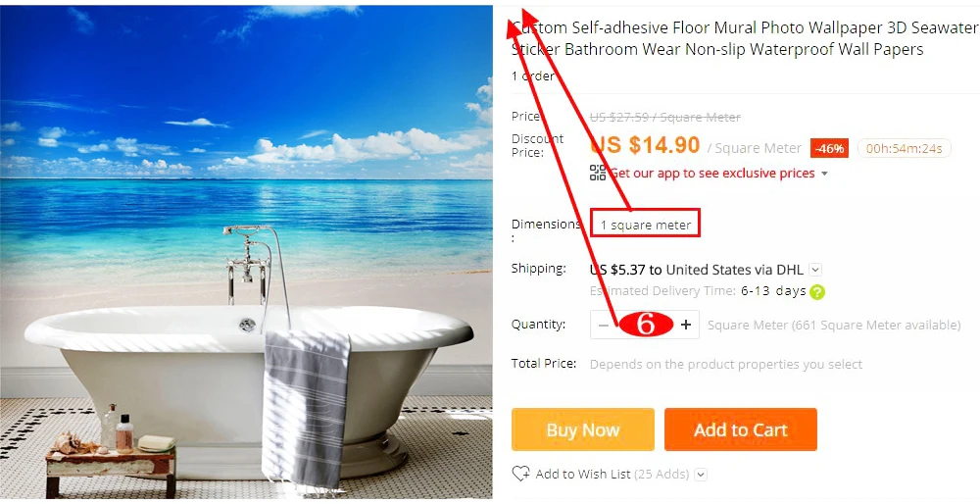Viewport: 980px width, 504px height.
Task: Select the 1 square meter dimension option
Action: click(645, 224)
